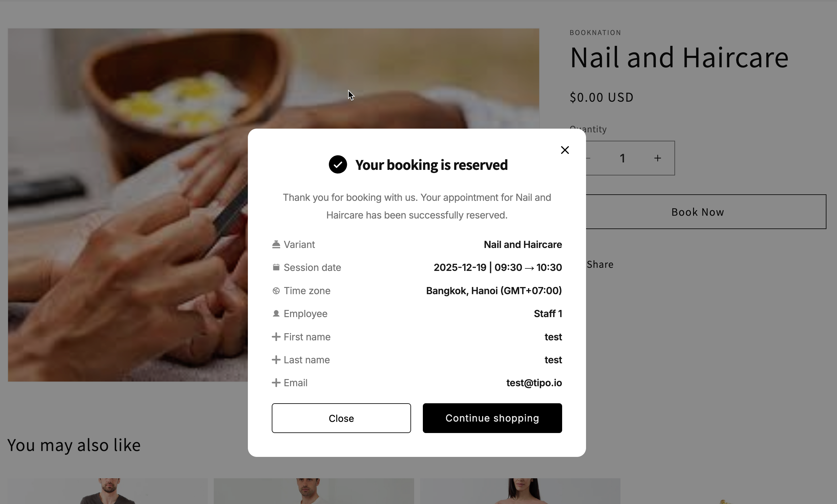Click the plus icon beside First name
837x504 pixels.
[276, 337]
